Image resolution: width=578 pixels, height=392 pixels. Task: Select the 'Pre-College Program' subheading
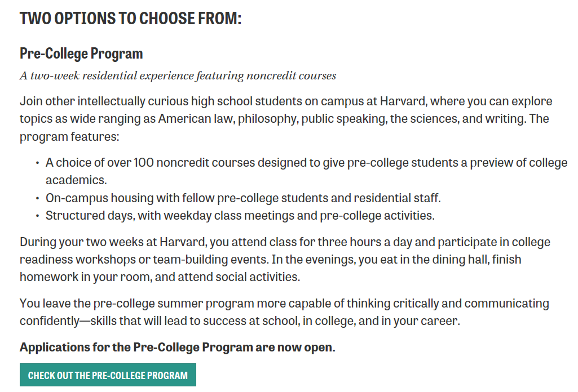tap(81, 54)
